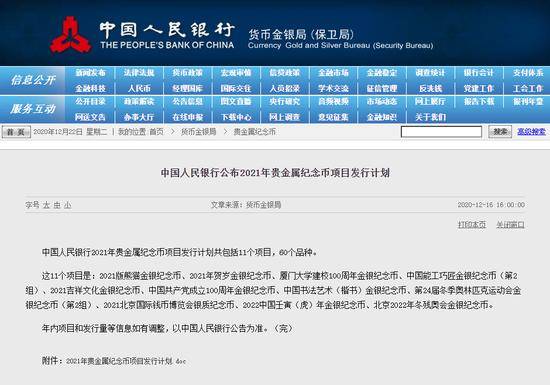The image size is (550, 385).
Task: Click the 信息公开 section header
Action: (x=33, y=80)
